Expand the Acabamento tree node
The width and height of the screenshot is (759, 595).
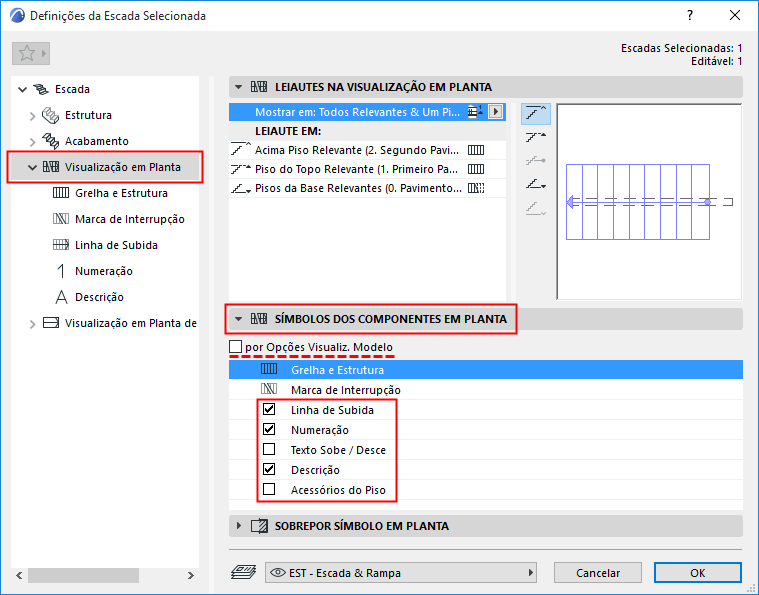tap(32, 142)
